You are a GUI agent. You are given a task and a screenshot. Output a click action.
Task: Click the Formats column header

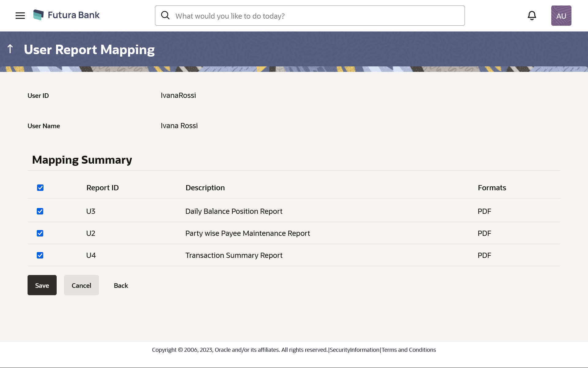coord(492,188)
